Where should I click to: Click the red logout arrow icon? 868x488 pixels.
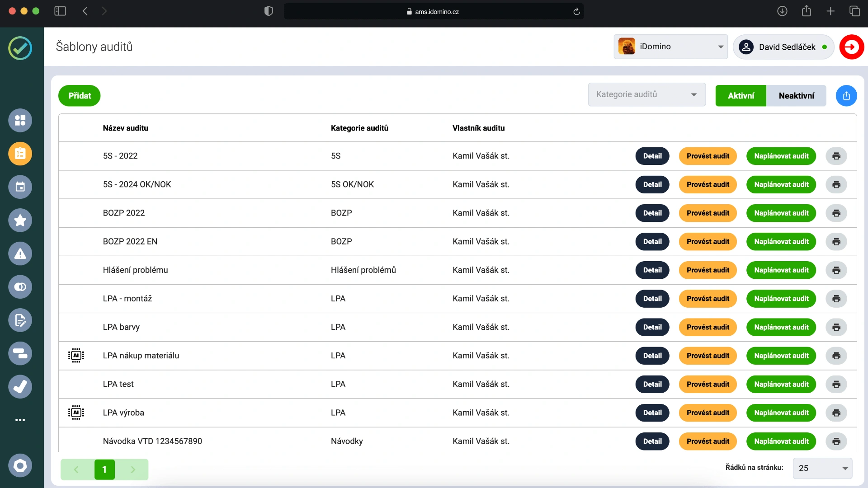852,47
